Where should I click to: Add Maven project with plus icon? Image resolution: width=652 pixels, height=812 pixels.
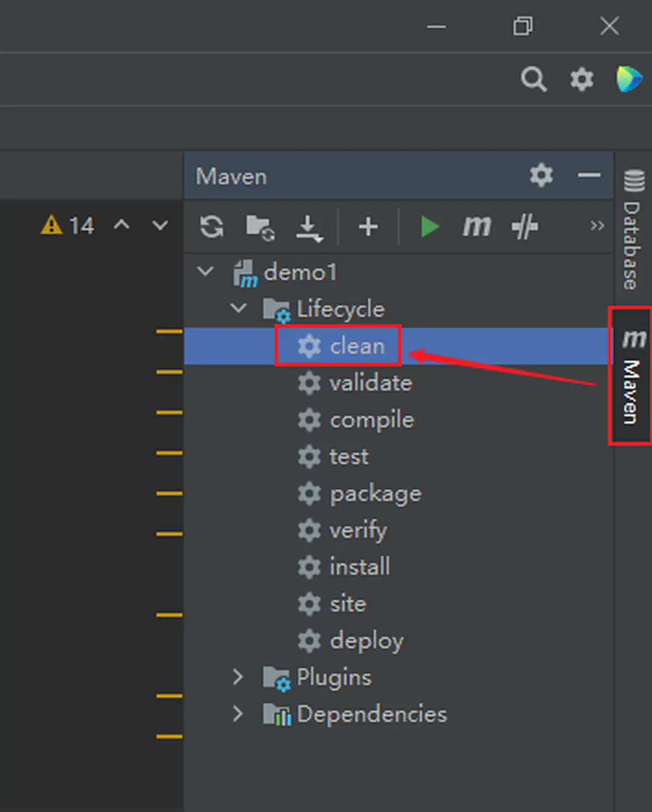point(368,226)
